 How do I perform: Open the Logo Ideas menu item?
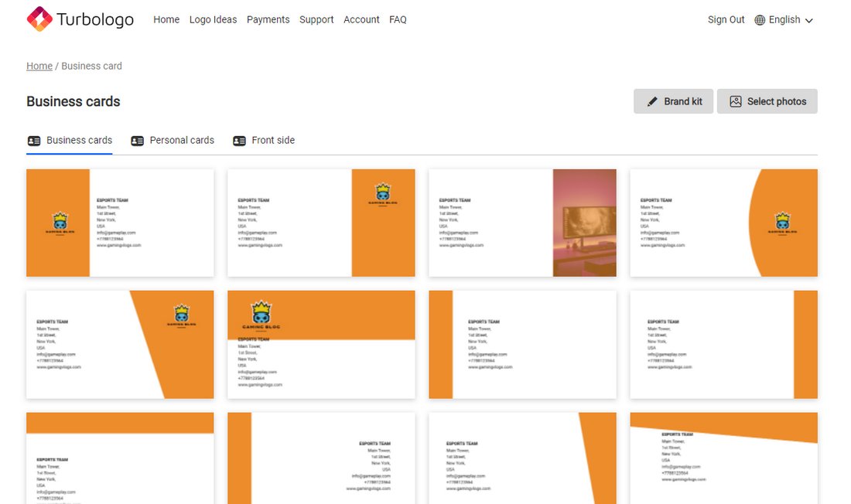[x=213, y=19]
